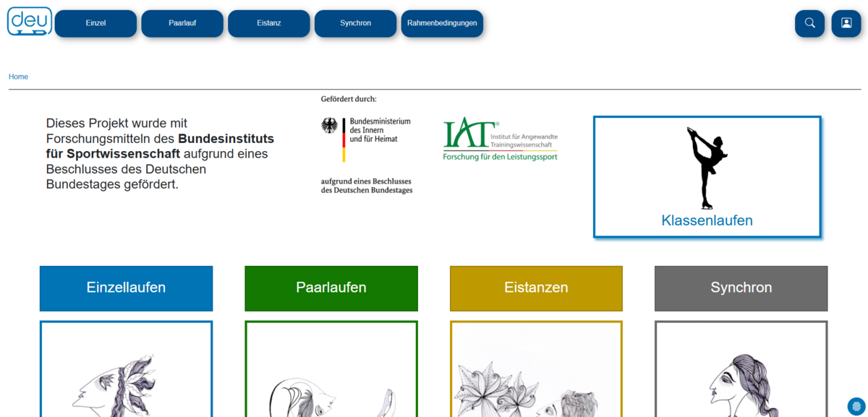Viewport: 868px width, 417px height.
Task: Select the blue Einzellaufen button
Action: tap(126, 288)
